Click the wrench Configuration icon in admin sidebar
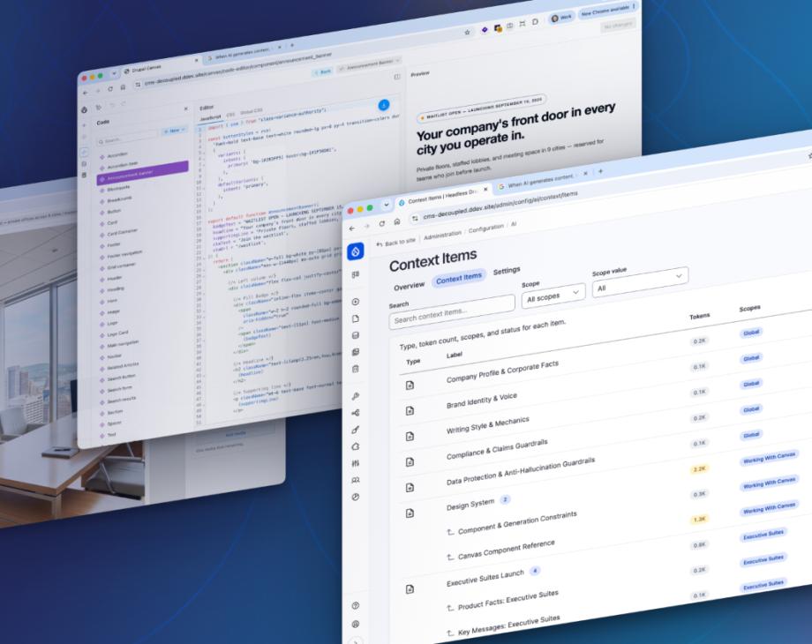The image size is (812, 644). [x=355, y=396]
